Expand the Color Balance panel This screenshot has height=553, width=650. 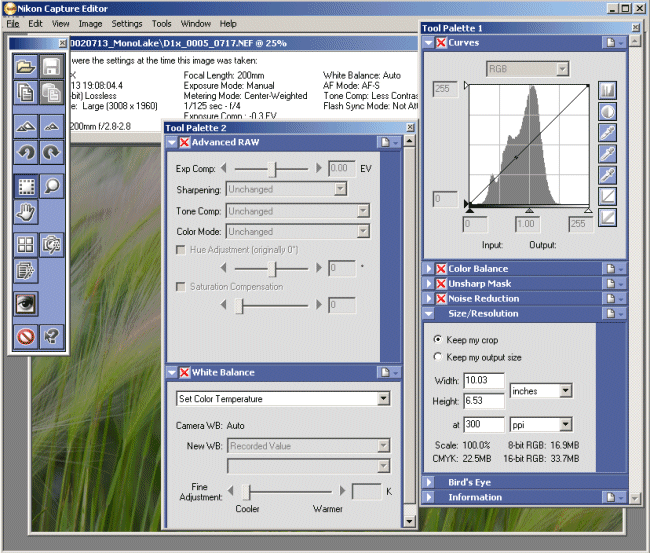[x=429, y=269]
